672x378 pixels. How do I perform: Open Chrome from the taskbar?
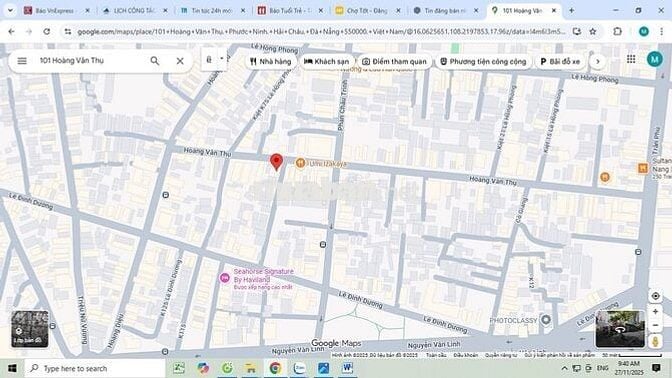275,368
